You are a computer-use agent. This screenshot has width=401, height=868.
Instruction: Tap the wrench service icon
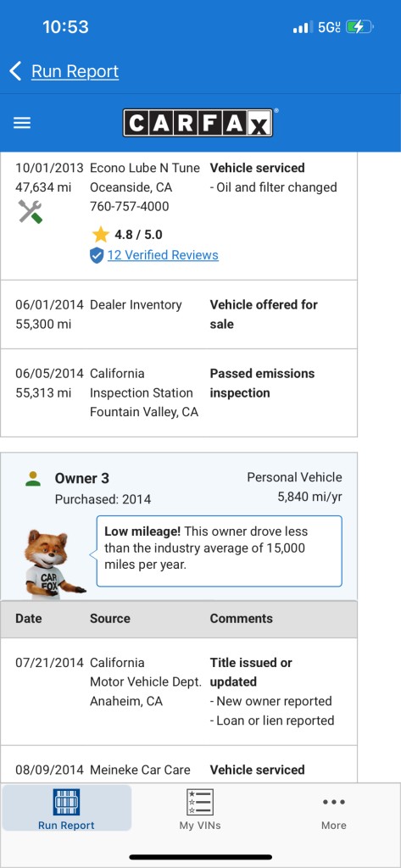pos(31,211)
